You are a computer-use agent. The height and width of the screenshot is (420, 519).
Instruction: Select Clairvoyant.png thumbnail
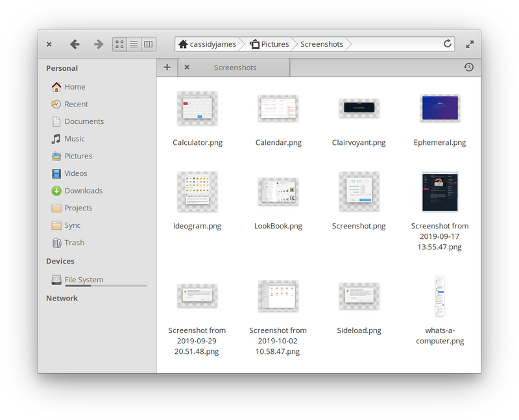pyautogui.click(x=359, y=108)
